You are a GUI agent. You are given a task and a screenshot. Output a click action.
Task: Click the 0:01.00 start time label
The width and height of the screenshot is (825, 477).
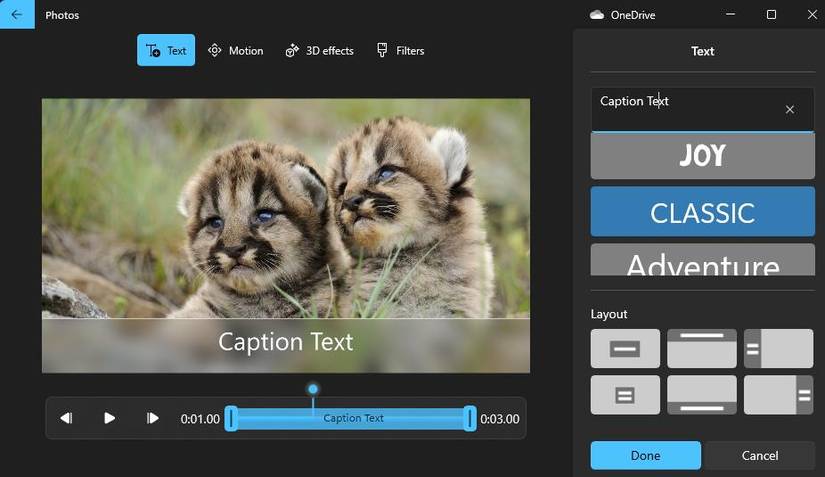[x=200, y=419]
